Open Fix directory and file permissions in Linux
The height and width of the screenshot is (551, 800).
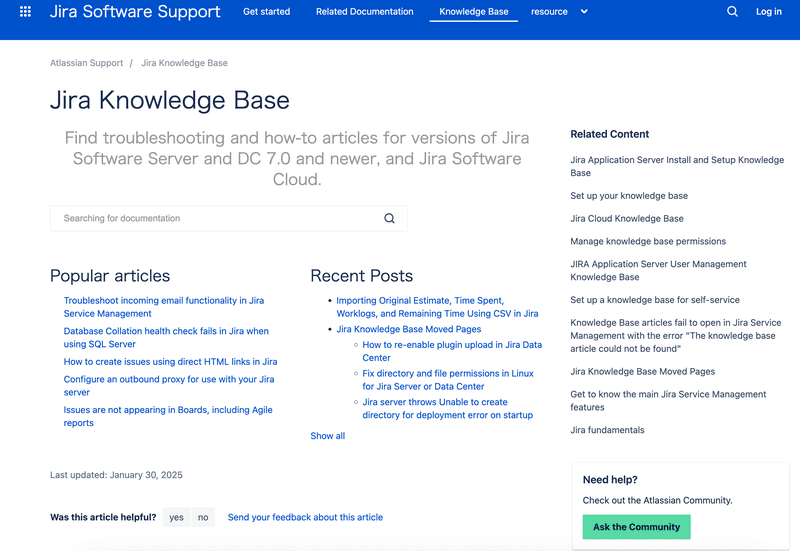click(448, 380)
